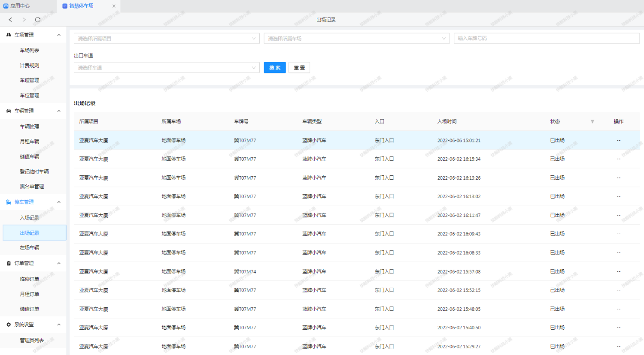Click the blue 搜索 button
Image resolution: width=644 pixels, height=355 pixels.
(x=275, y=68)
